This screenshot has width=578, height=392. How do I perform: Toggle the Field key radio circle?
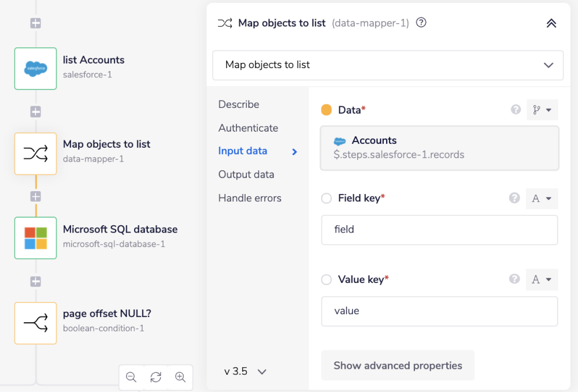(327, 199)
